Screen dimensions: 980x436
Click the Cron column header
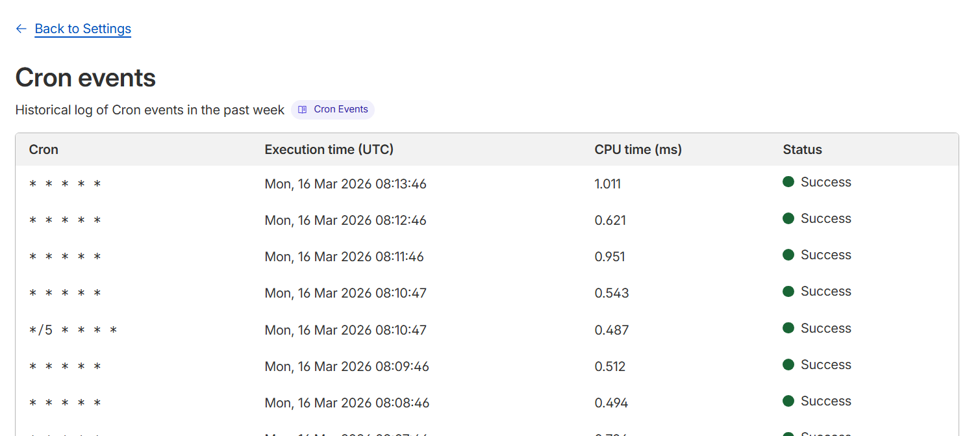click(44, 149)
